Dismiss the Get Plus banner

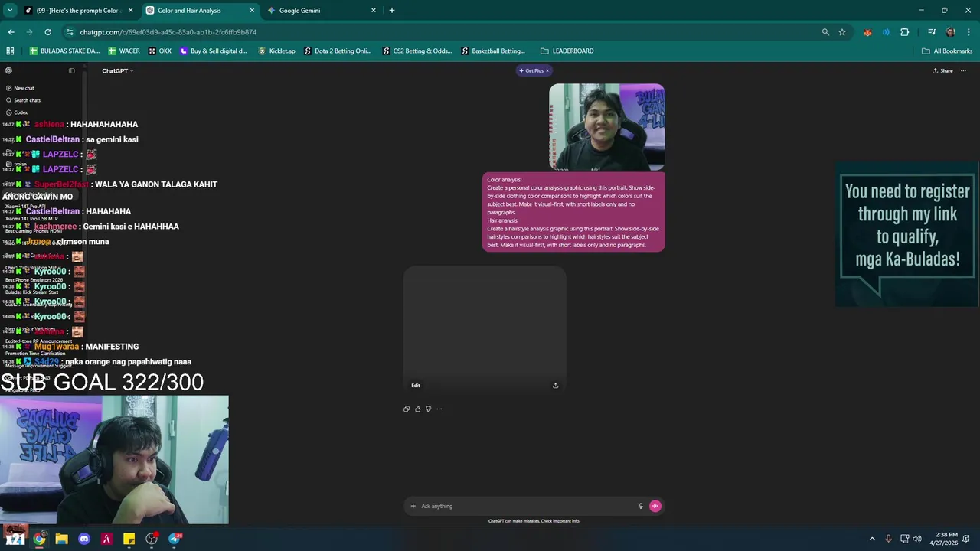547,70
